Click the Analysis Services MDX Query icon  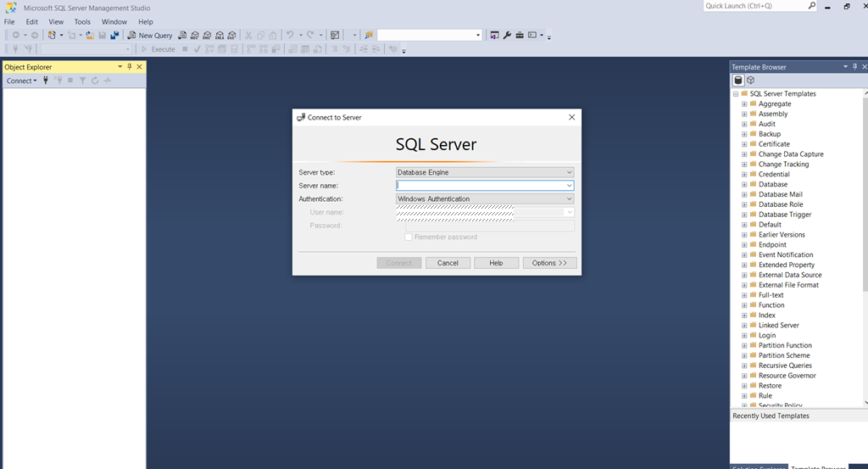point(195,35)
